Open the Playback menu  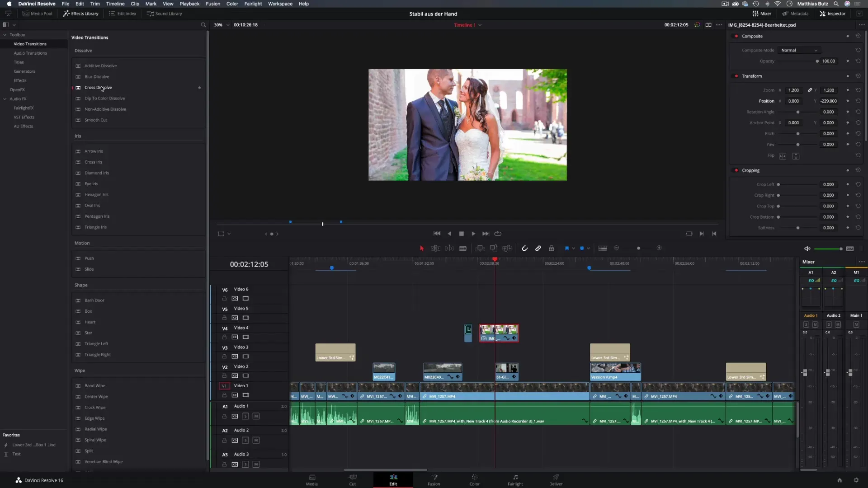click(189, 4)
